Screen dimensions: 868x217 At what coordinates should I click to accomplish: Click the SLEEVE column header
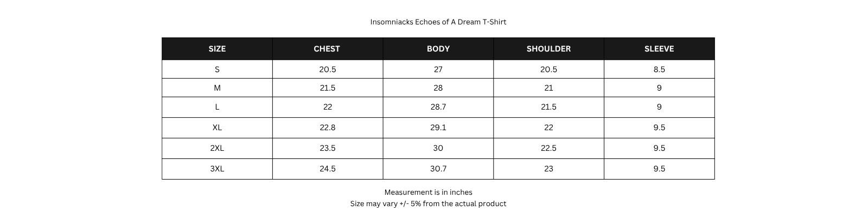coord(659,49)
